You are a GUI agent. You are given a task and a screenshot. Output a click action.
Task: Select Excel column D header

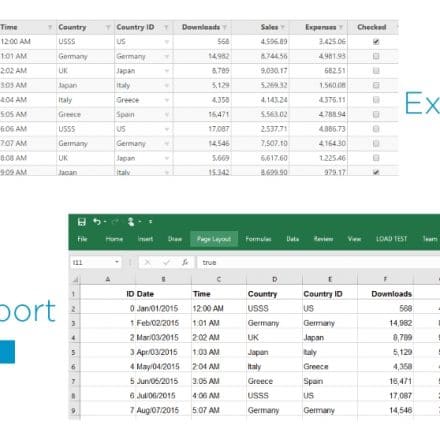coord(274,279)
